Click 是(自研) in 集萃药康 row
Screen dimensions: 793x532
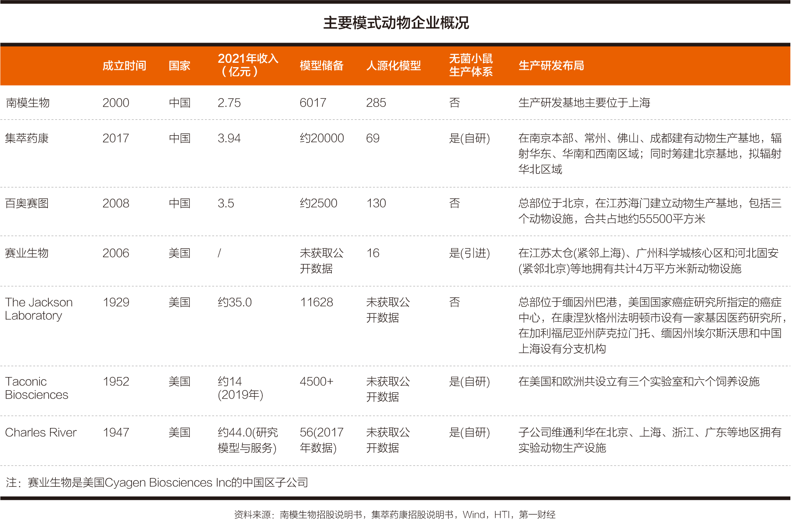(469, 138)
